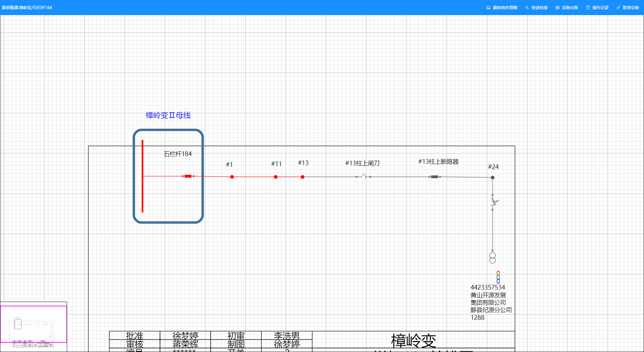Select pole node #13
This screenshot has height=352, width=644.
pos(302,177)
